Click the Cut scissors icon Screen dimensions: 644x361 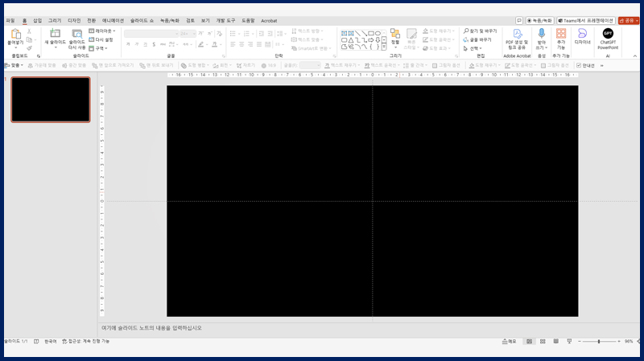(x=29, y=31)
